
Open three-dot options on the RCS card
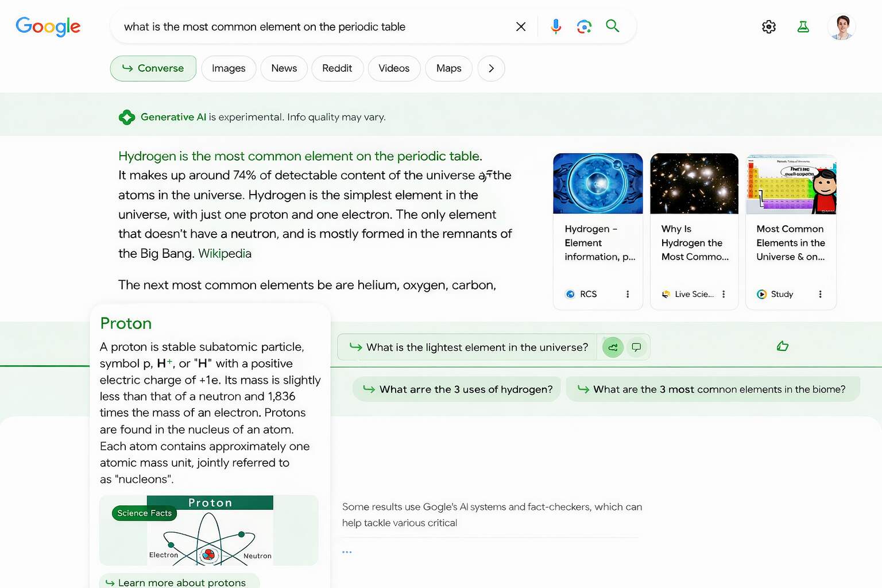pos(628,294)
